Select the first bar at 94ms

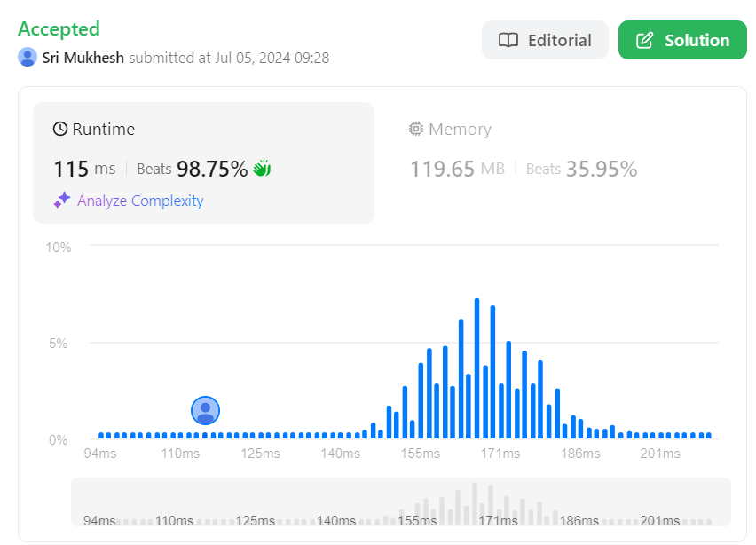tap(101, 435)
